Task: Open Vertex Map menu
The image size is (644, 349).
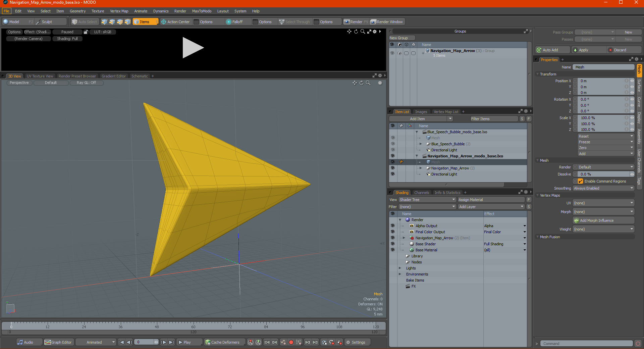Action: click(x=119, y=11)
